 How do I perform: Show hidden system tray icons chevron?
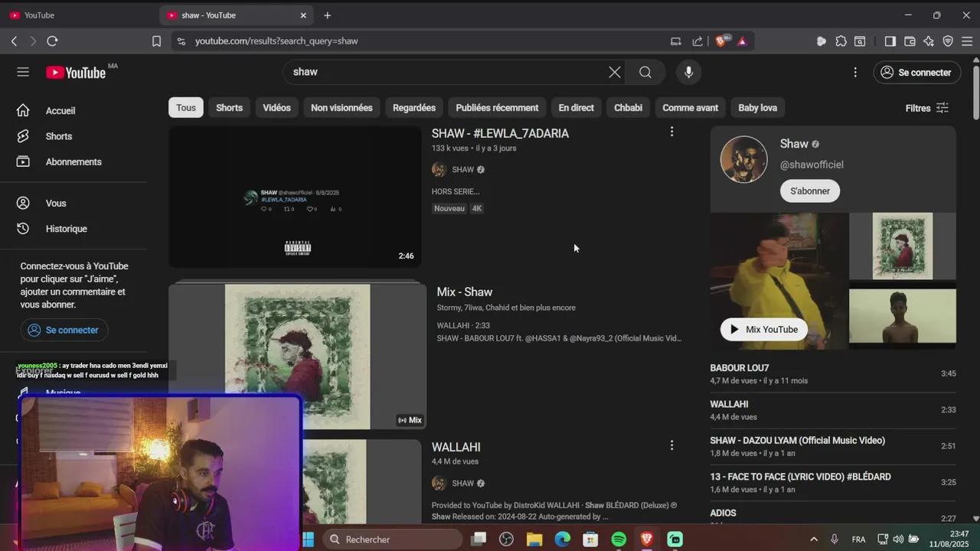click(x=814, y=540)
